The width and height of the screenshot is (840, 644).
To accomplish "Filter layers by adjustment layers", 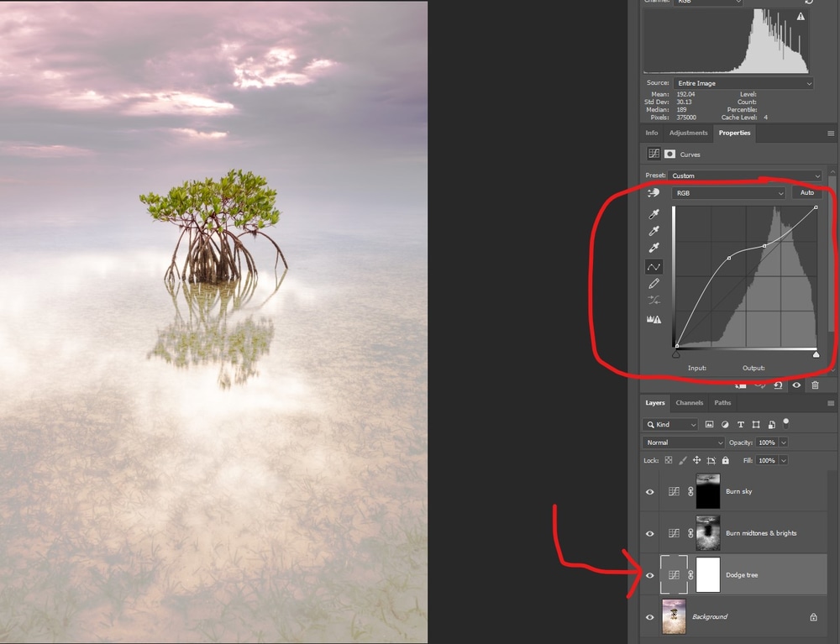I will coord(725,425).
